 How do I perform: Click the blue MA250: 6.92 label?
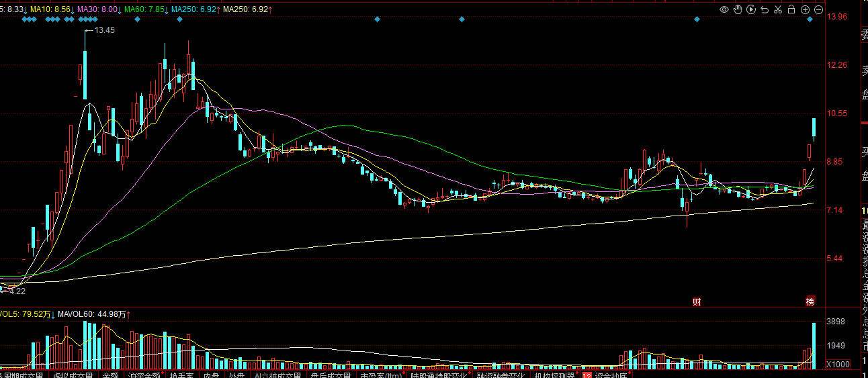tap(196, 10)
